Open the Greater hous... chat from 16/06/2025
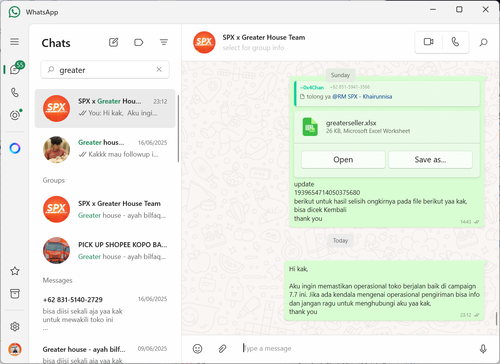The height and width of the screenshot is (364, 500). point(105,149)
